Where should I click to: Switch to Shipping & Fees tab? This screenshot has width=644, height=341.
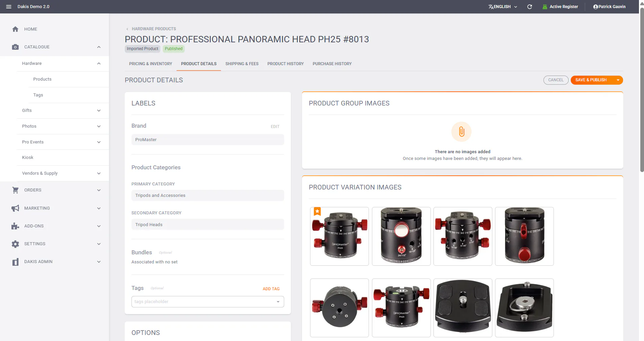click(242, 64)
